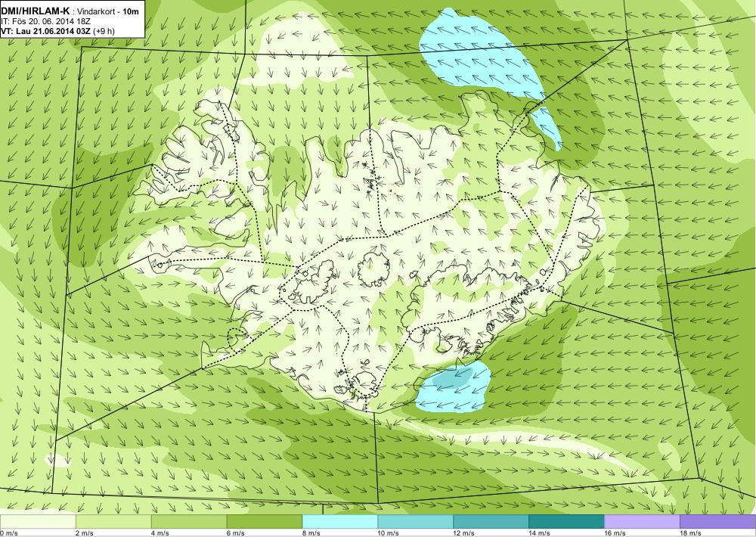Select the lavender 16 to 18 m/s swatch
This screenshot has height=537, width=756.
pos(642,522)
